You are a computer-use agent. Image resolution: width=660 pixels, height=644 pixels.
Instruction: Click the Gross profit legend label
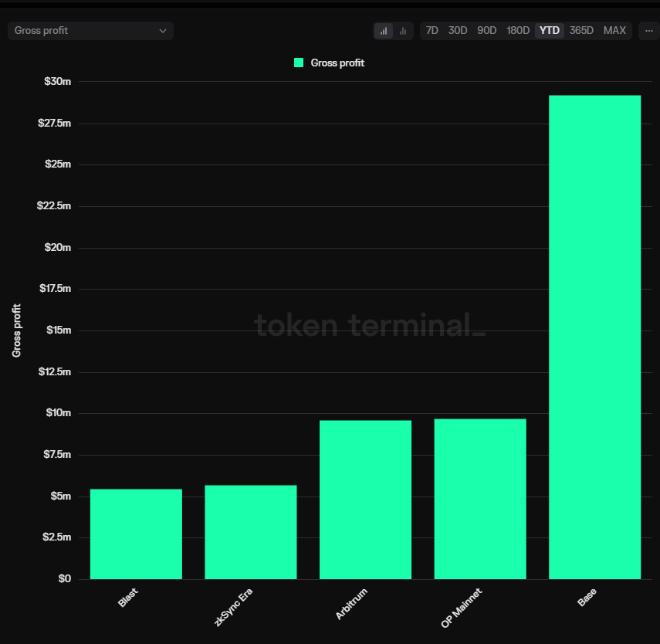pos(337,63)
